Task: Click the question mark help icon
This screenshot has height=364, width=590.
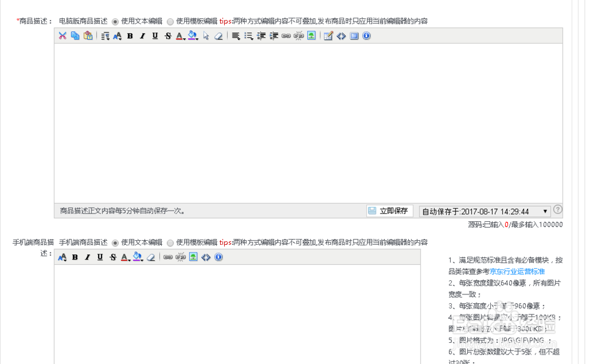Action: point(558,209)
